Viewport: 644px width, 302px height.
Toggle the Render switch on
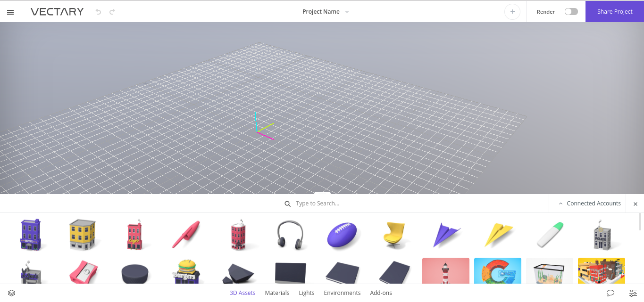(x=571, y=12)
